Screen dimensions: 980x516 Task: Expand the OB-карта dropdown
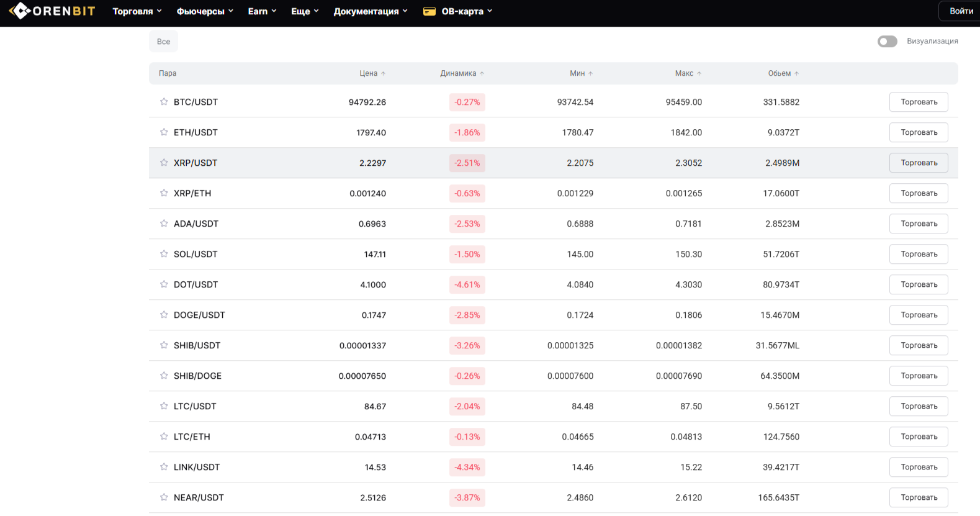click(467, 11)
